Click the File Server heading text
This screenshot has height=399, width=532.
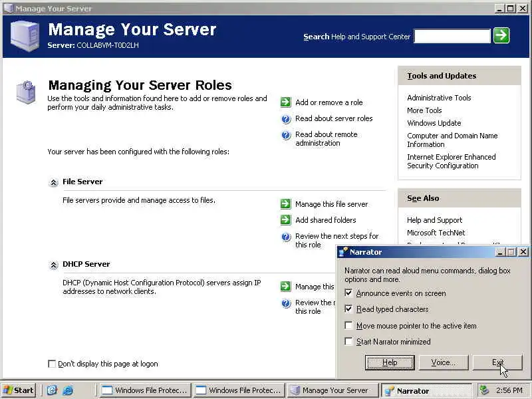[x=82, y=182]
